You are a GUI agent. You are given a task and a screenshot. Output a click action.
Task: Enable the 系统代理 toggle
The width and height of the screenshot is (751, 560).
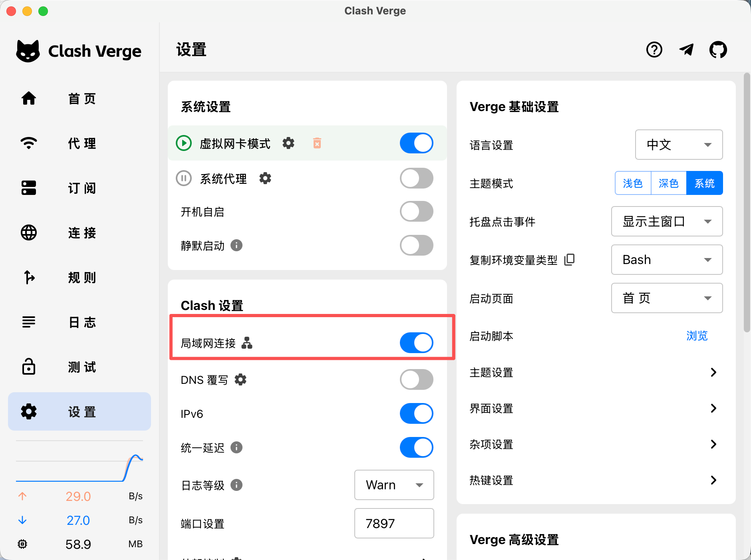[x=417, y=178]
